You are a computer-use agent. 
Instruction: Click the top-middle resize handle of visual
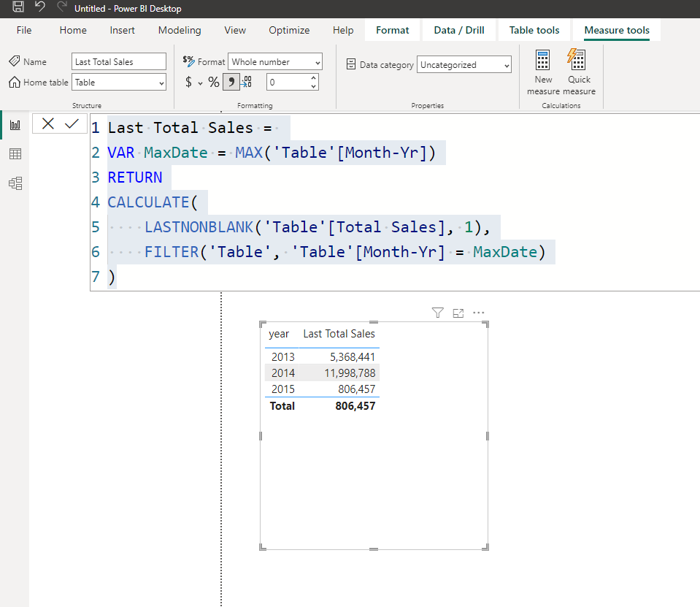point(374,322)
